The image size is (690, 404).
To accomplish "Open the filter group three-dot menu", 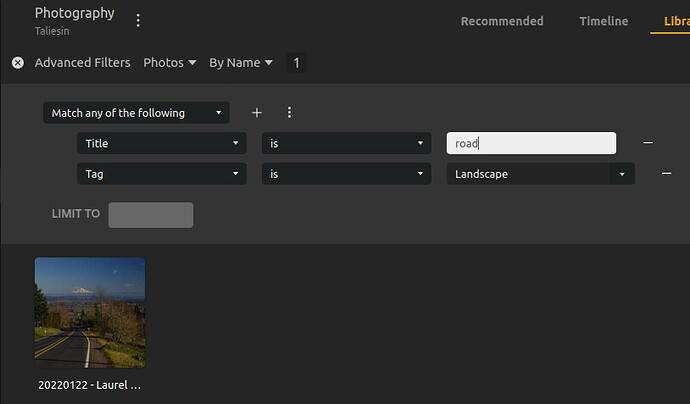I will (289, 113).
